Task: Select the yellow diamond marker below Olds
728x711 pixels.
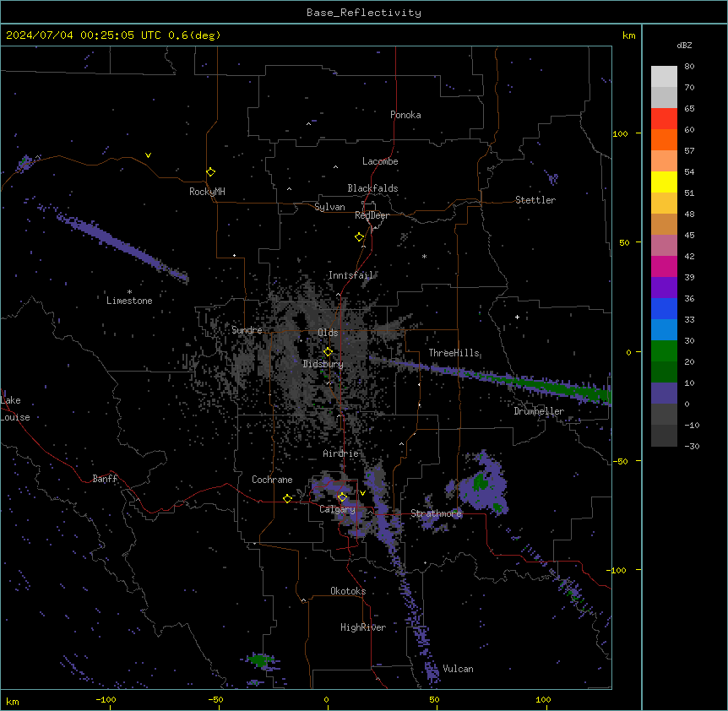Action: [x=329, y=352]
